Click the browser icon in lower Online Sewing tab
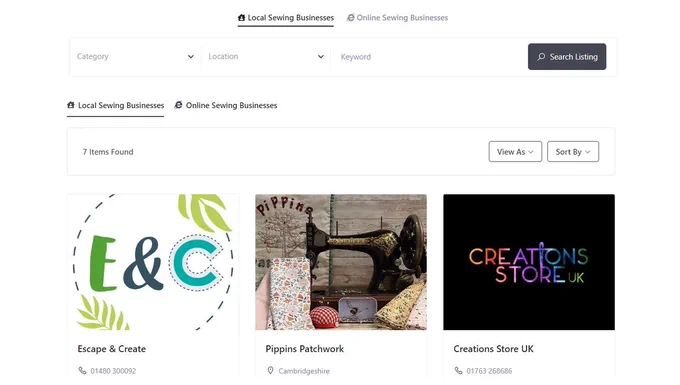 click(x=178, y=105)
